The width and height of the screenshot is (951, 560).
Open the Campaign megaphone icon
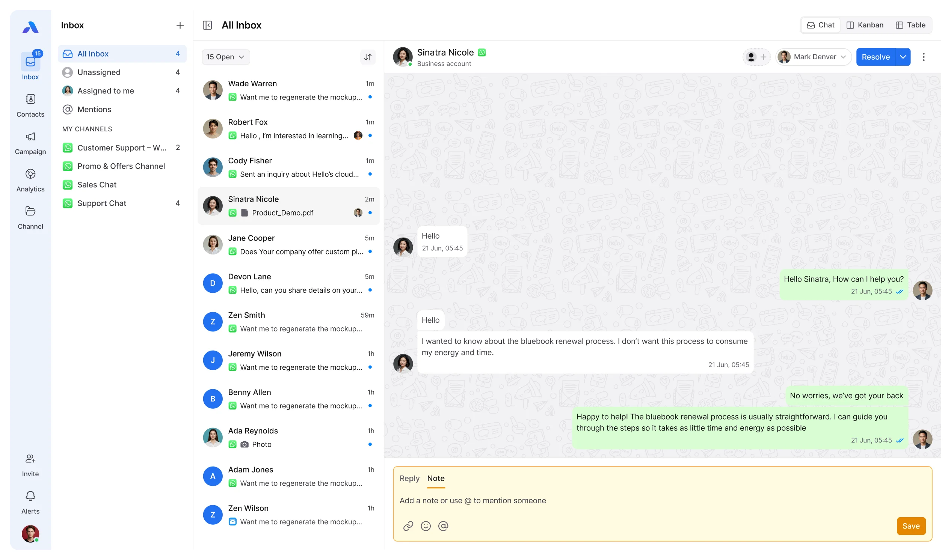(30, 137)
